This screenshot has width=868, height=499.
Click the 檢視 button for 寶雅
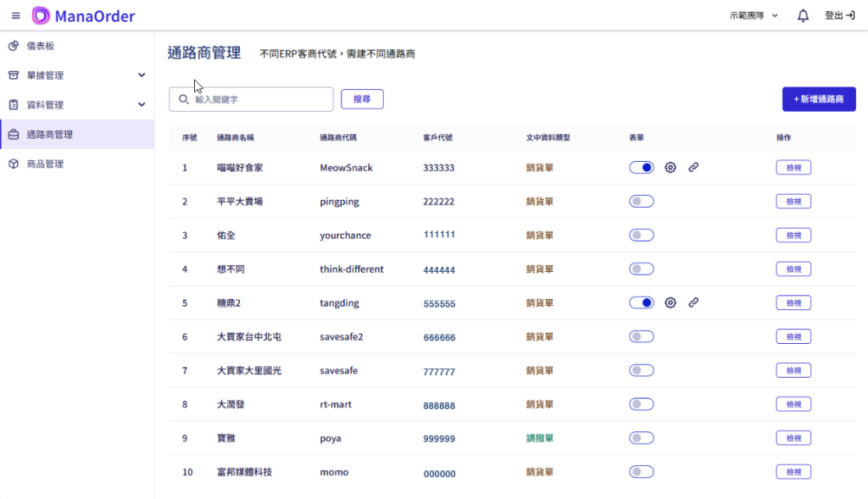[x=793, y=438]
